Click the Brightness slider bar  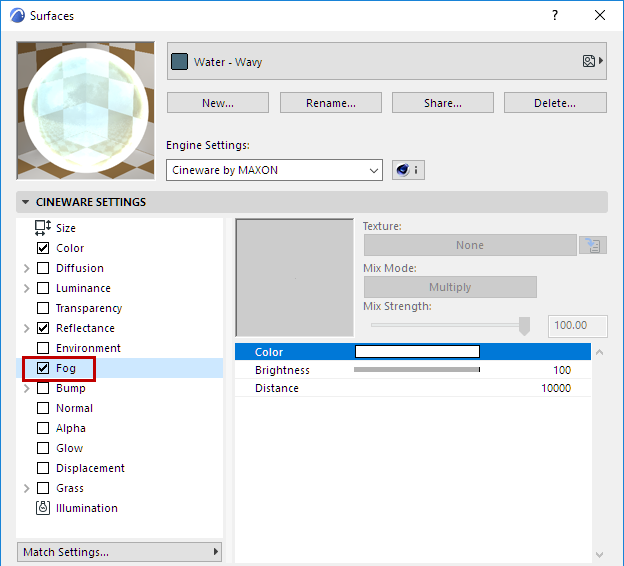coord(417,370)
